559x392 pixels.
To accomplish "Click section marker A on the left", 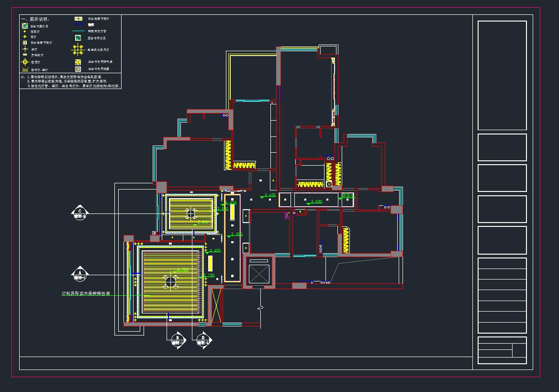I will pos(80,274).
